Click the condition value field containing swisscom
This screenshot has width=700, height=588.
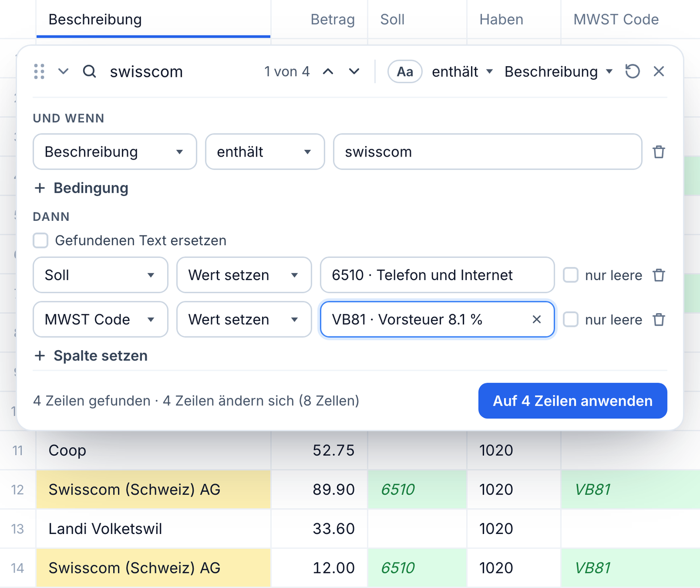[488, 152]
